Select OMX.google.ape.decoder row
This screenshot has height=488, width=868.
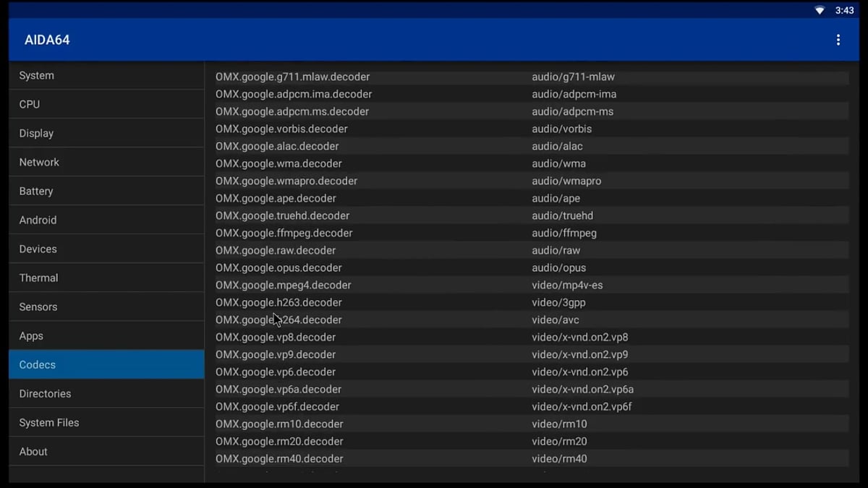click(532, 198)
